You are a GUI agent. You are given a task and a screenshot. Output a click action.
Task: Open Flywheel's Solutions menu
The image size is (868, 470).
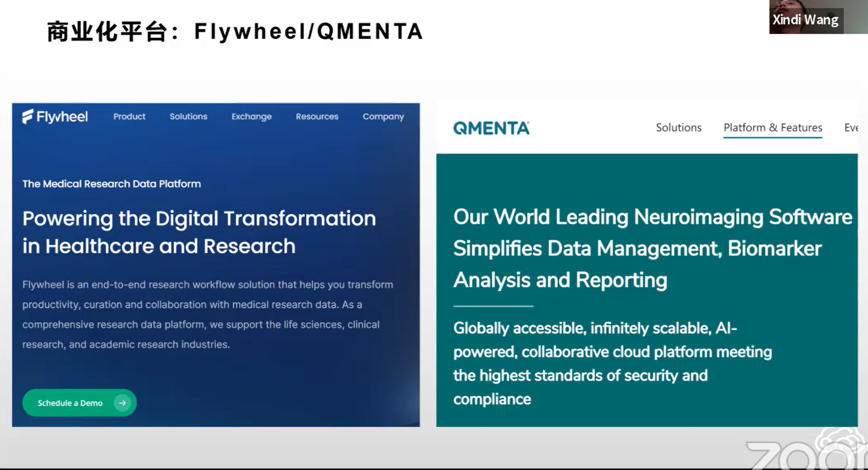pyautogui.click(x=188, y=117)
